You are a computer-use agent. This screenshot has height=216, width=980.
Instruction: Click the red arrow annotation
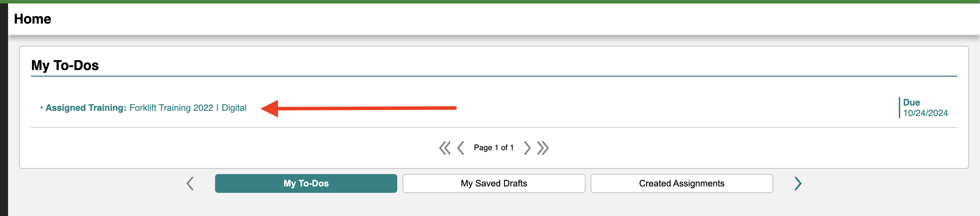[359, 108]
